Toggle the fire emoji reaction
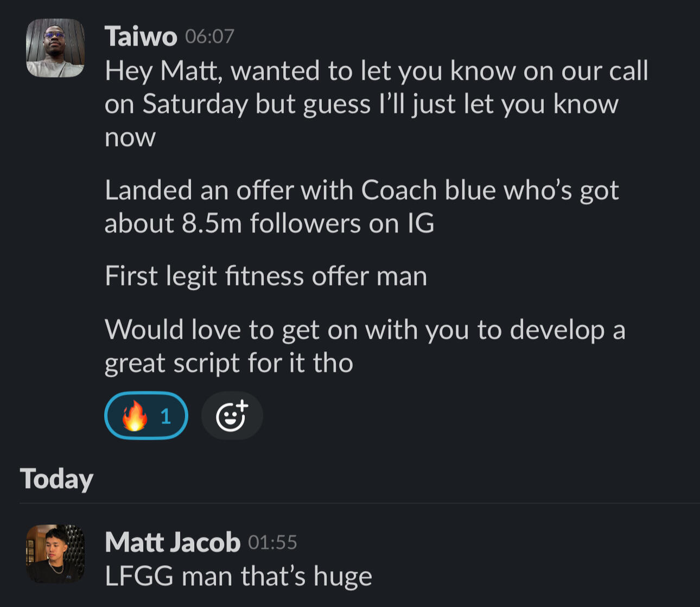The height and width of the screenshot is (607, 700). pos(145,416)
